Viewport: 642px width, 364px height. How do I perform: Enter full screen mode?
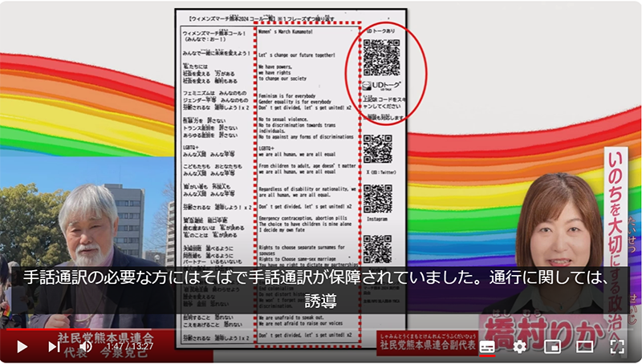click(x=617, y=347)
